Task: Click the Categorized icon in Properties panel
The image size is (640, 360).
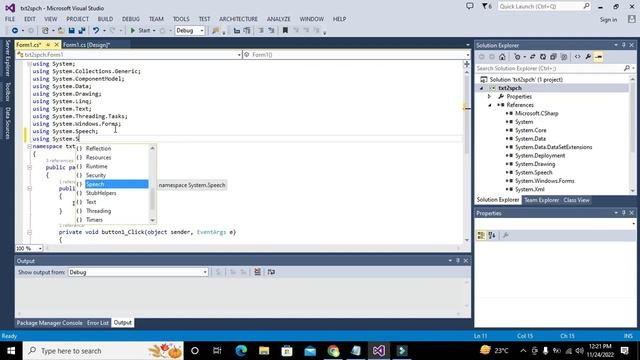Action: coord(481,236)
